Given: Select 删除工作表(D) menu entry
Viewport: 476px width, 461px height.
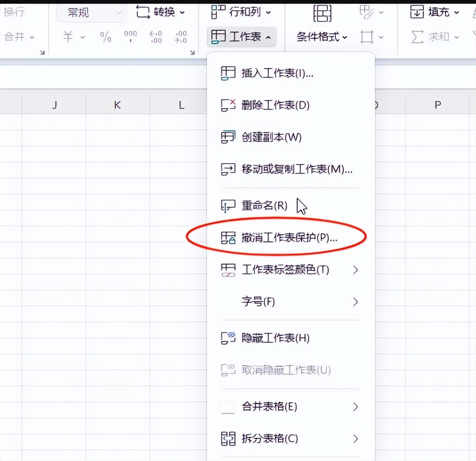Looking at the screenshot, I should tap(275, 105).
